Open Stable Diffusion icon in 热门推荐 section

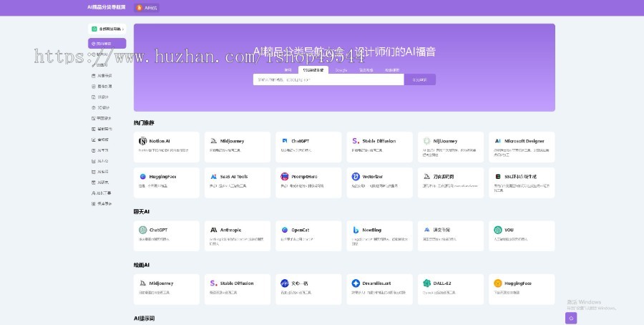[x=356, y=141]
